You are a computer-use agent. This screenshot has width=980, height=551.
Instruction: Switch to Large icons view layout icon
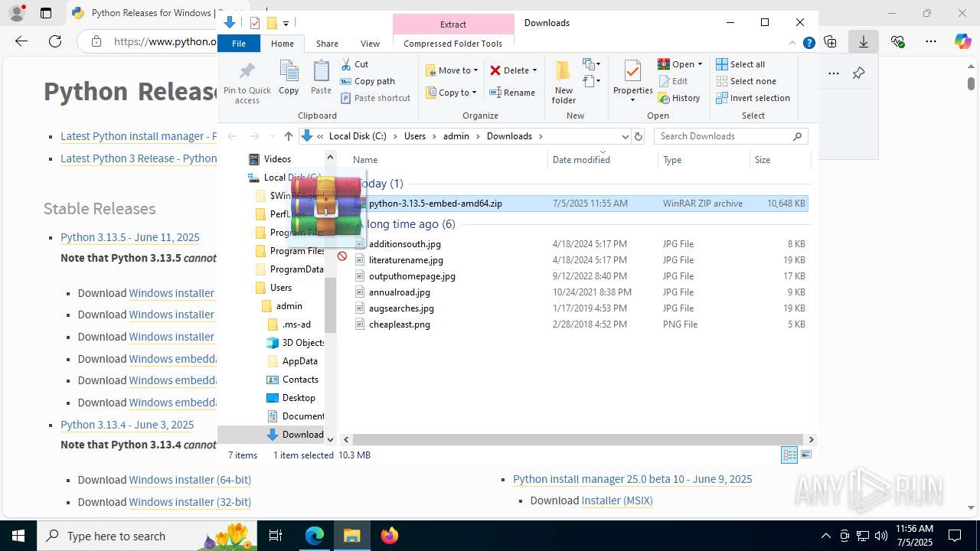805,455
